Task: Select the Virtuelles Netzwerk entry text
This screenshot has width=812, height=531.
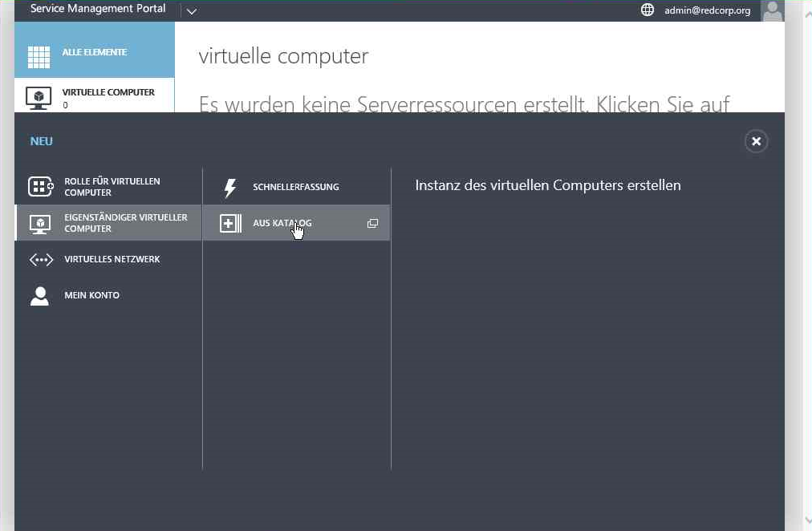Action: pyautogui.click(x=112, y=260)
